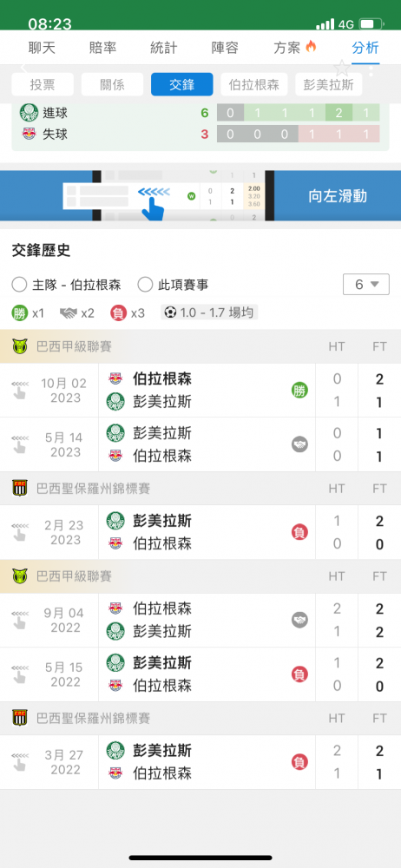Image resolution: width=401 pixels, height=868 pixels.
Task: Tap handshake draw badge on 5月 14 2023 match
Action: [x=299, y=444]
